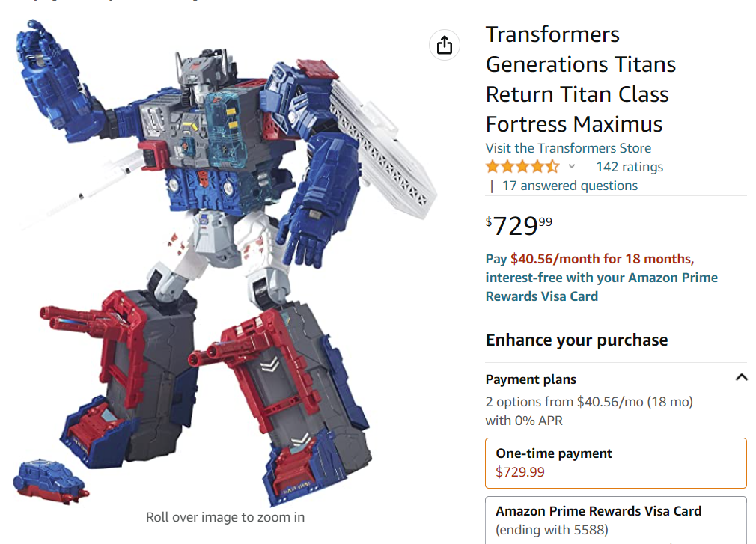This screenshot has height=544, width=756.
Task: Click the large $729.99 price
Action: (519, 225)
